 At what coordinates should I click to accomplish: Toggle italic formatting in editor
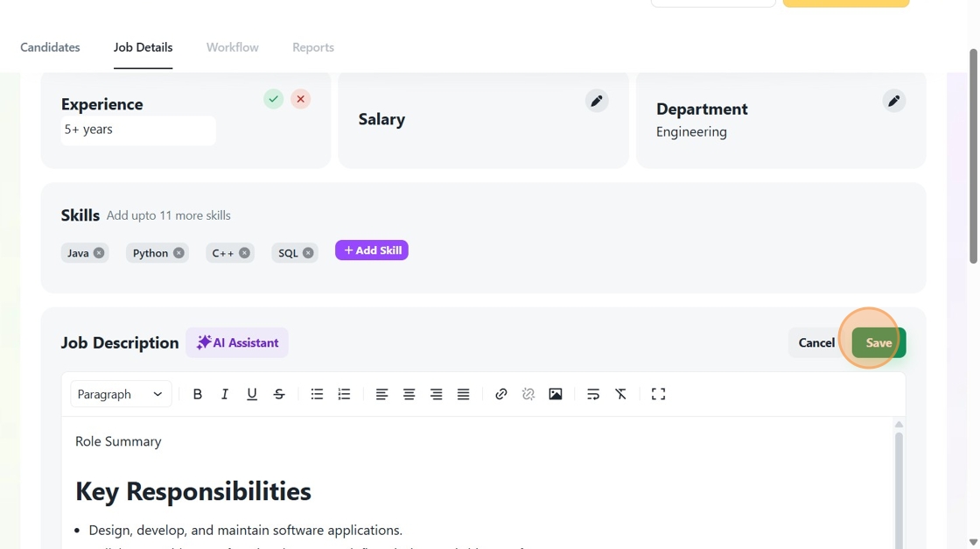tap(224, 394)
